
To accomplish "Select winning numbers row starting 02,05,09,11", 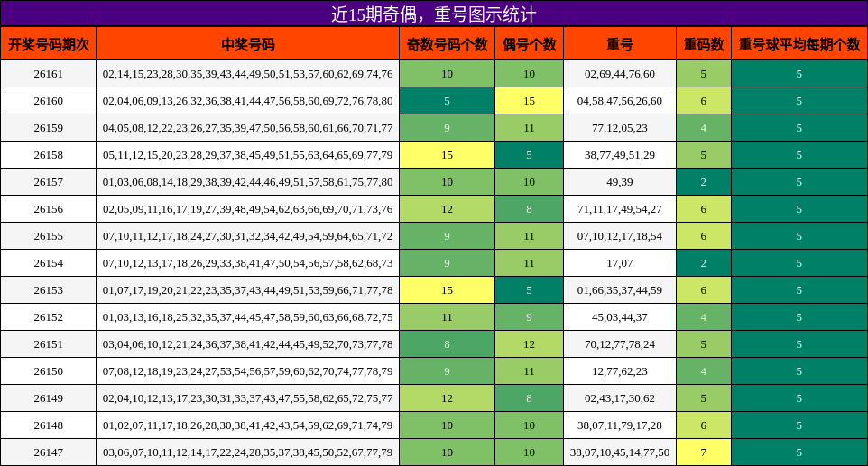I will (x=247, y=209).
